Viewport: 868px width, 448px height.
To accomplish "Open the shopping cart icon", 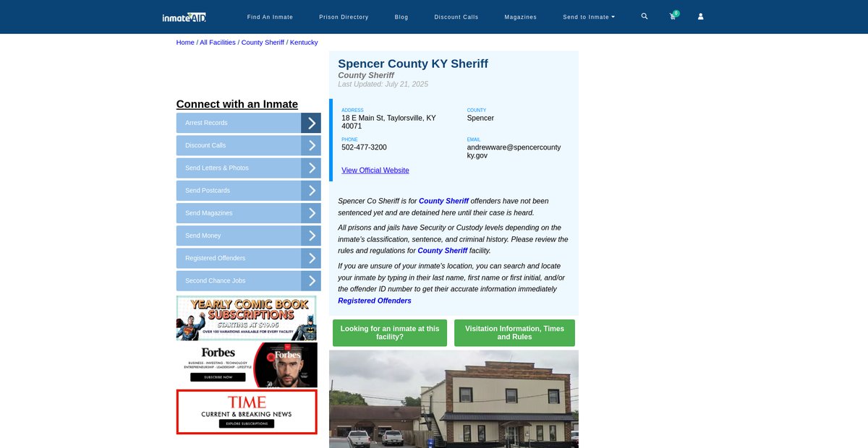I will pos(673,17).
